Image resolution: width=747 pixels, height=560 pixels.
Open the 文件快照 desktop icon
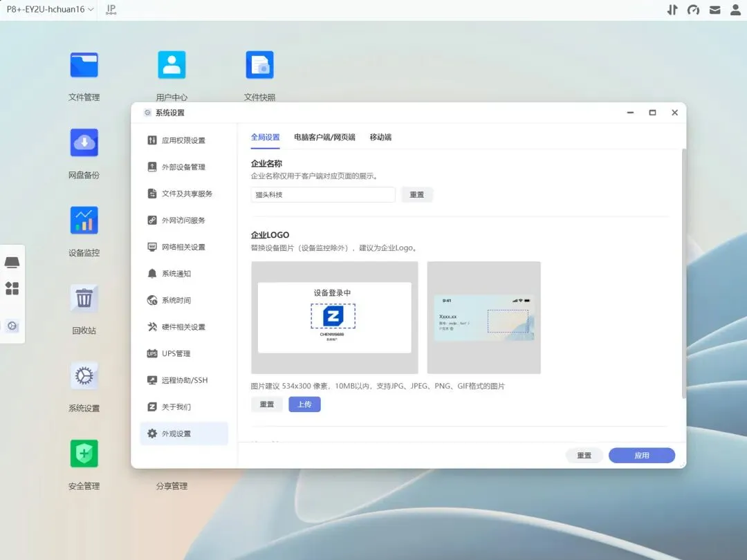click(x=259, y=65)
